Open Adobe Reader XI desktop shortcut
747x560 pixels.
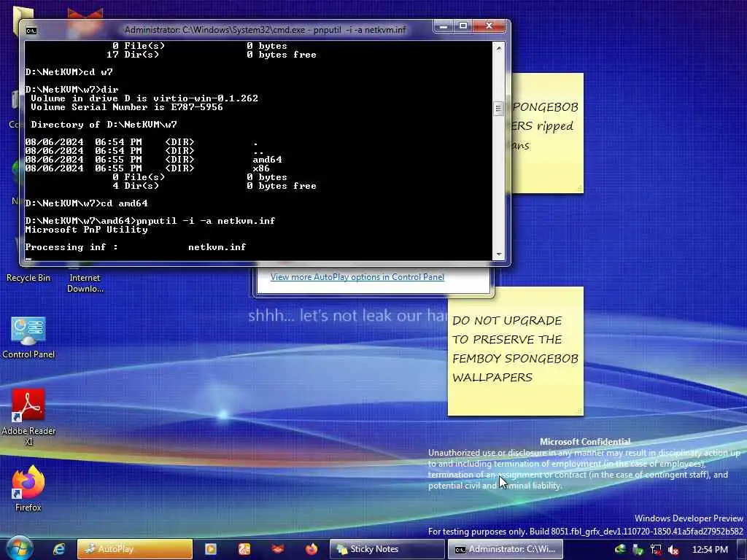(28, 416)
